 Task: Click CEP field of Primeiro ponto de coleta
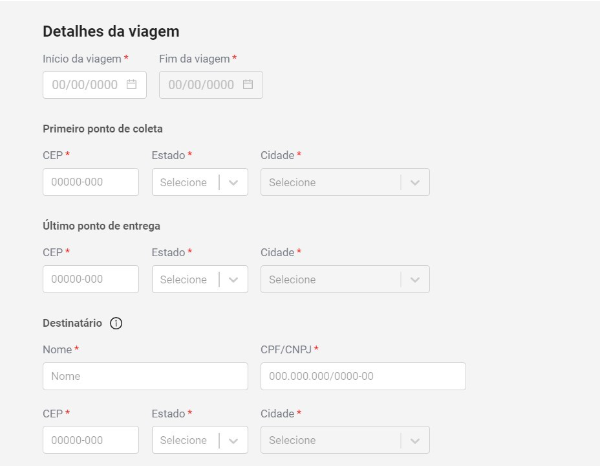click(90, 182)
